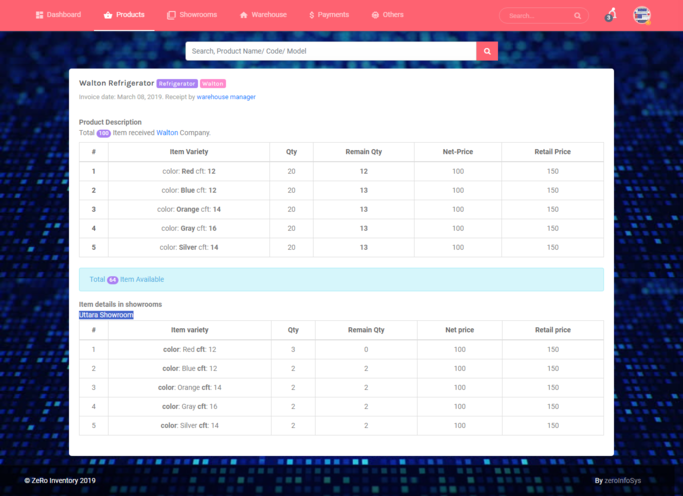
Task: Click the purple Refrigerator category tag
Action: [177, 84]
